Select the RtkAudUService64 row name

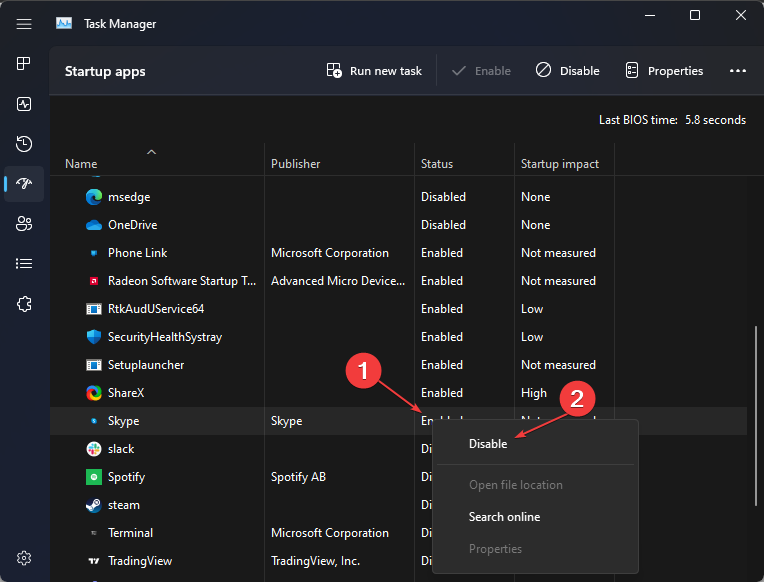156,309
